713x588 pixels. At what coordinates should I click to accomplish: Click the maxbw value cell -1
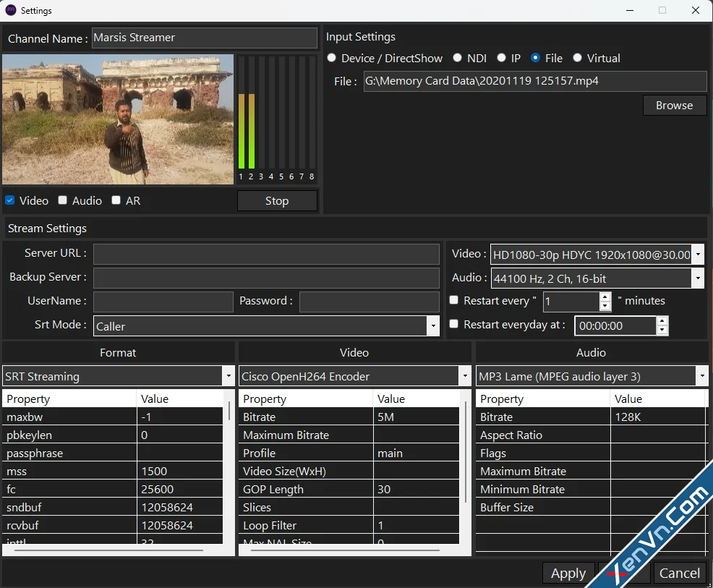180,417
